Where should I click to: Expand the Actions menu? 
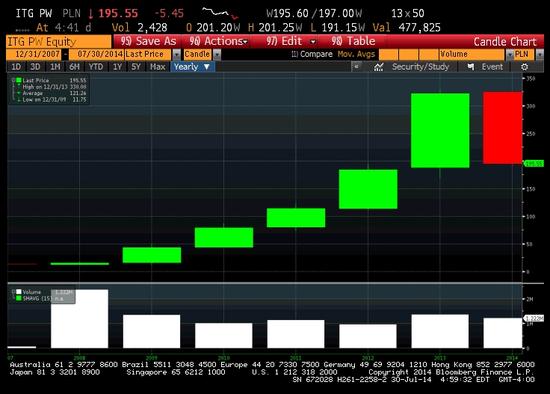218,41
